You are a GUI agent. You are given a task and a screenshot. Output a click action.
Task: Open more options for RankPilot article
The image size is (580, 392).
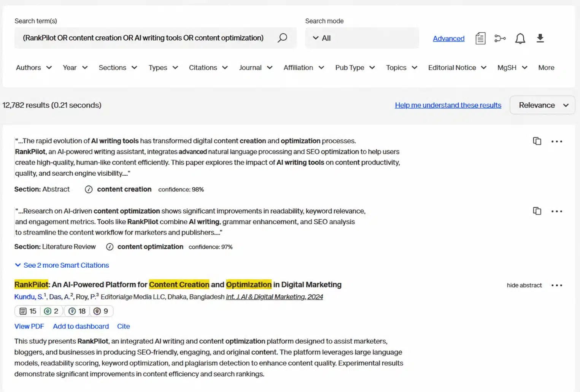(x=556, y=286)
